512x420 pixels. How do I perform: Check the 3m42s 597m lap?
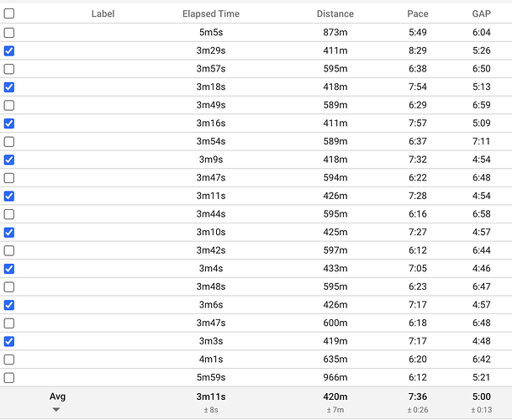tap(8, 250)
